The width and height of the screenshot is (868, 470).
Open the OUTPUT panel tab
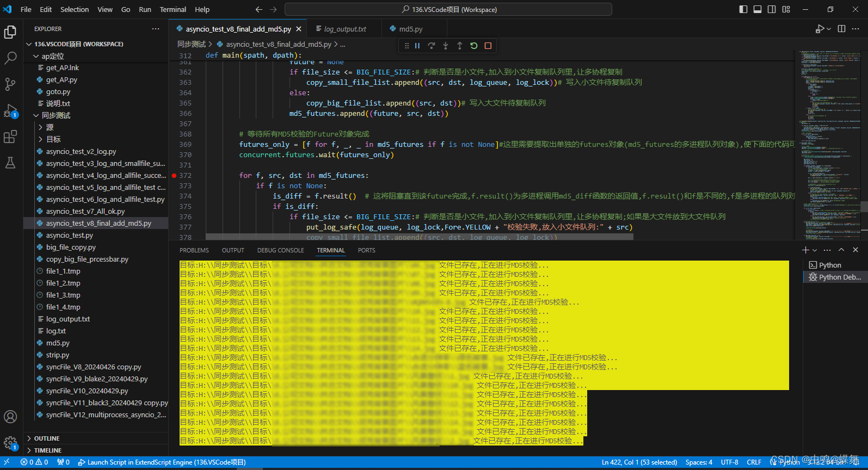[233, 250]
